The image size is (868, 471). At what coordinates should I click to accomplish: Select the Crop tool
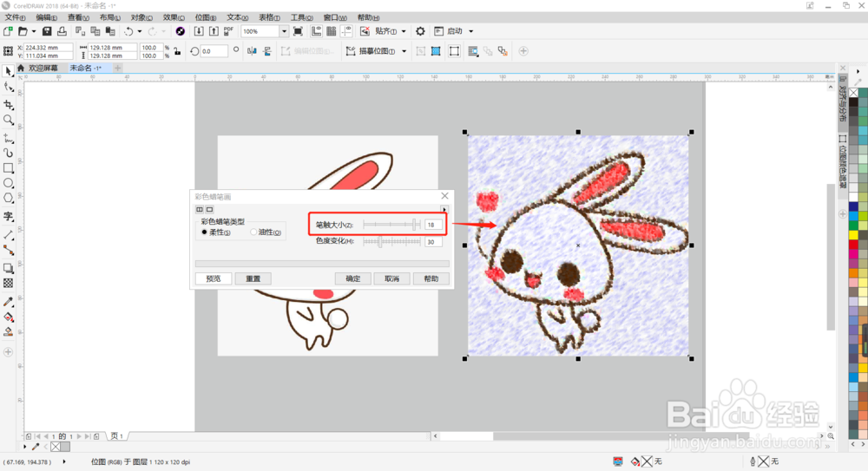click(x=9, y=104)
